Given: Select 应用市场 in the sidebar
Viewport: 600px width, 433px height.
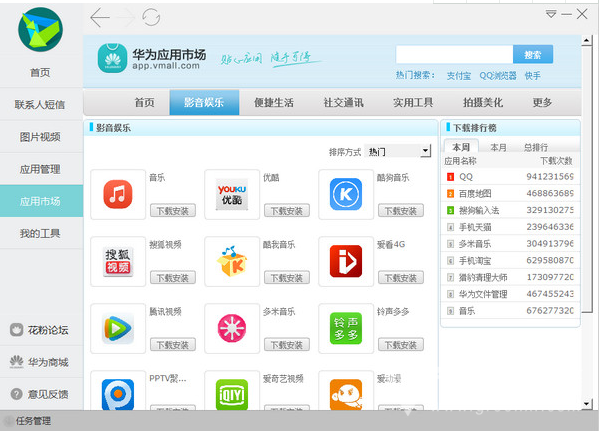Looking at the screenshot, I should click(x=40, y=201).
